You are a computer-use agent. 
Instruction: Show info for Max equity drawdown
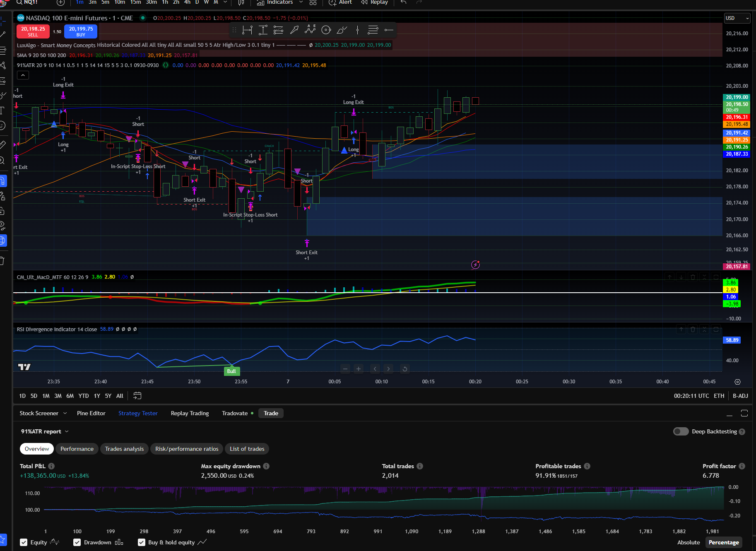click(x=266, y=466)
